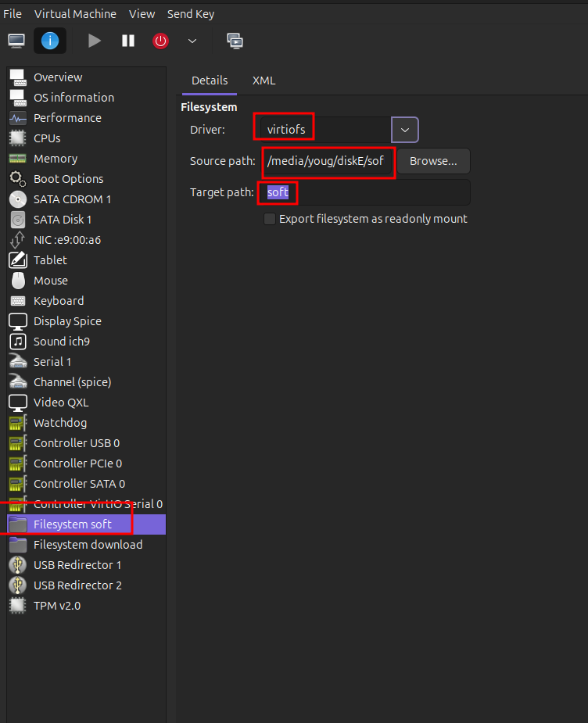Open the Virtual Machine menu
The height and width of the screenshot is (723, 588).
tap(75, 14)
